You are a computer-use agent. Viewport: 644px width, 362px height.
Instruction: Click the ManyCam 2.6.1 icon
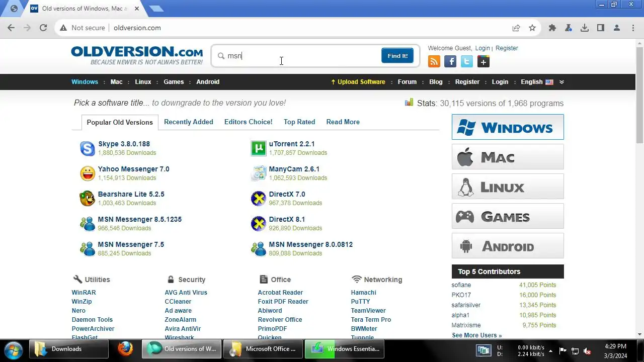(258, 173)
